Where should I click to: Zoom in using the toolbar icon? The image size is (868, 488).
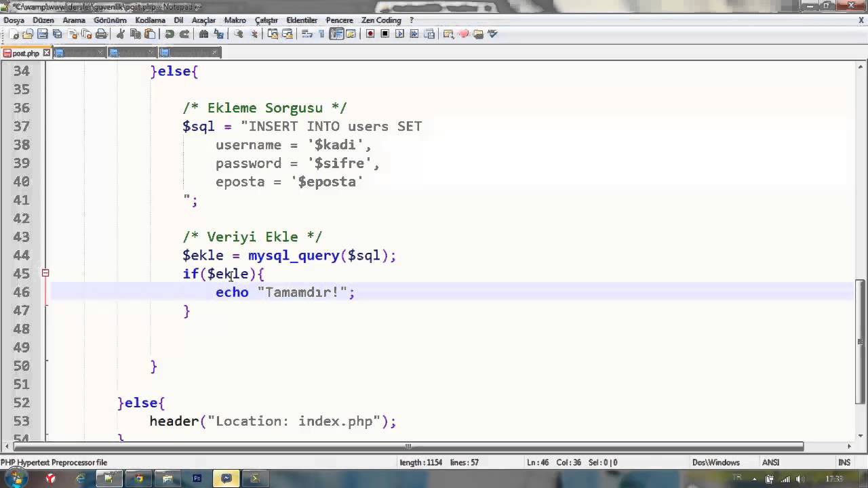pyautogui.click(x=238, y=34)
